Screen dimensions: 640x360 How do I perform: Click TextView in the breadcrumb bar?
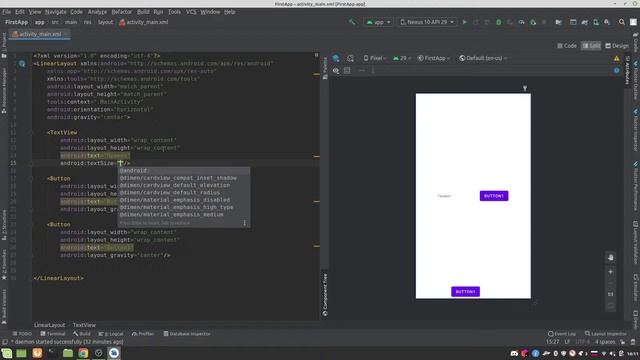pyautogui.click(x=84, y=325)
